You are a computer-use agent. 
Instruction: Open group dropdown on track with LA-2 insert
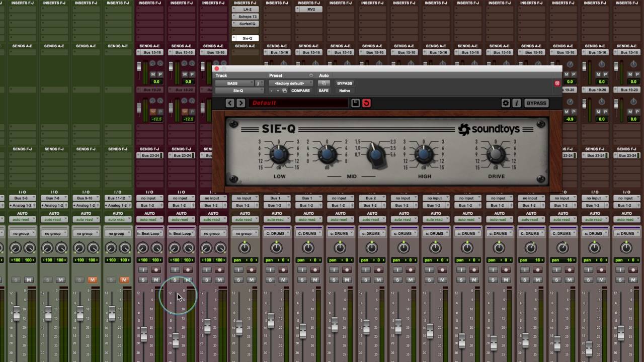pyautogui.click(x=245, y=233)
